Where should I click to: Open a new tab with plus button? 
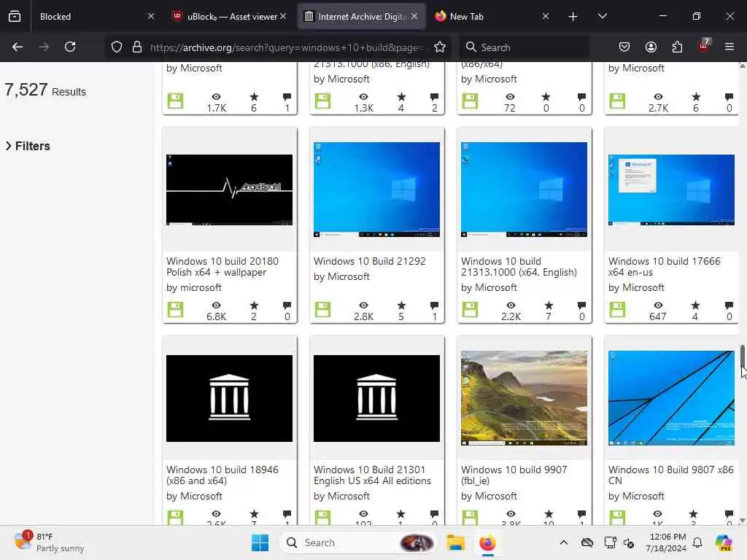[573, 17]
